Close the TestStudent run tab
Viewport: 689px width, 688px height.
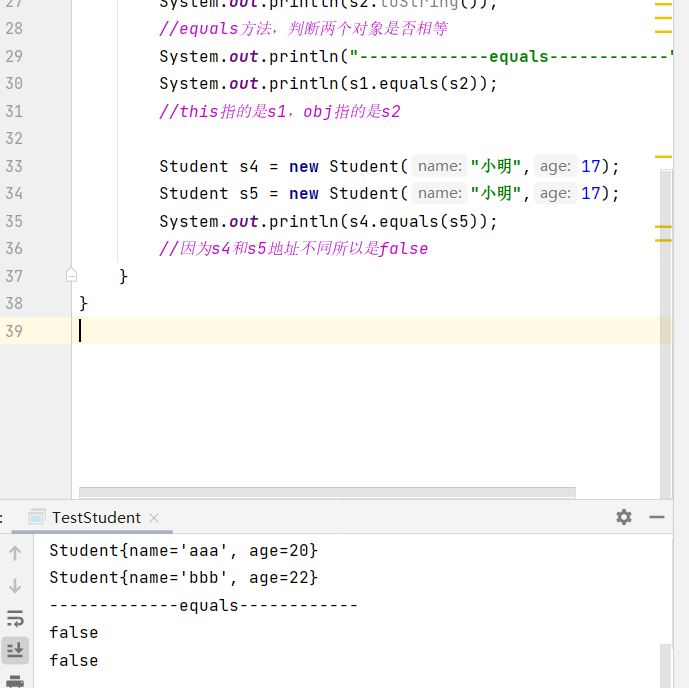154,518
